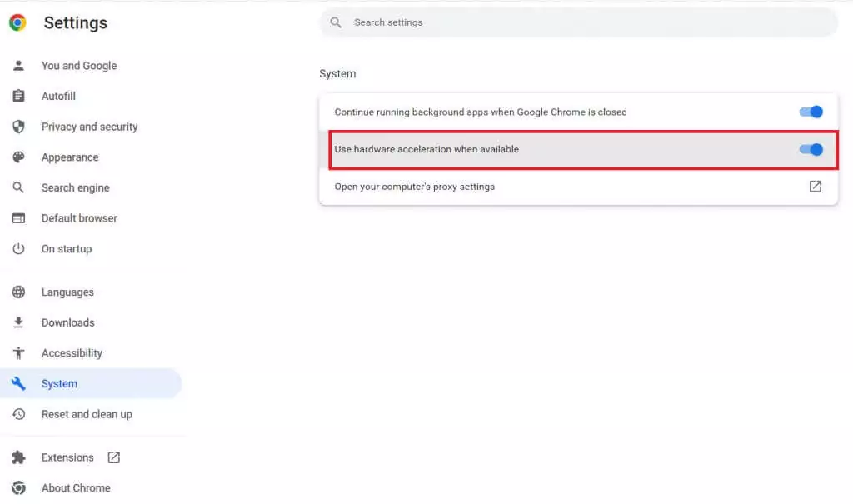Toggle background apps when Chrome is closed
The height and width of the screenshot is (504, 853).
coord(811,112)
